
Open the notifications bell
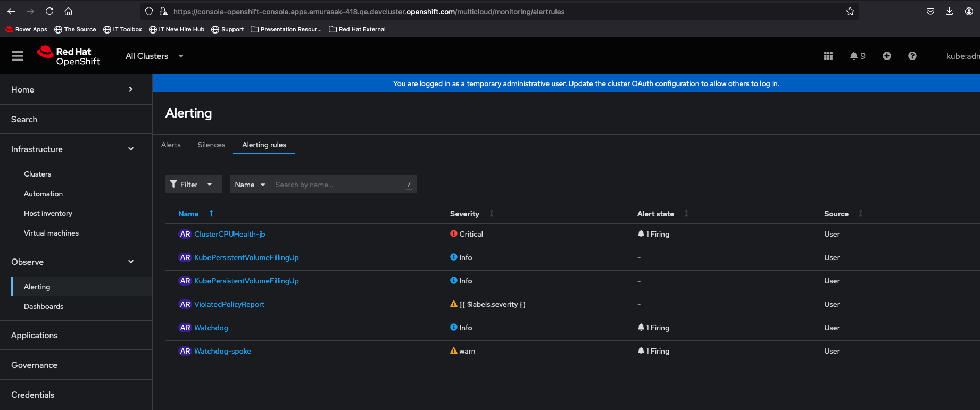(857, 56)
